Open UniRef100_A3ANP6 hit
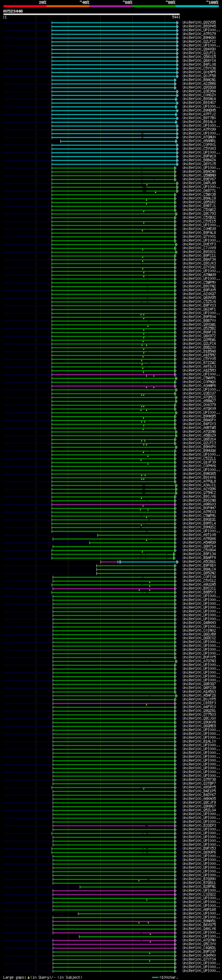Viewport: 222px width, 980px height. (x=199, y=386)
